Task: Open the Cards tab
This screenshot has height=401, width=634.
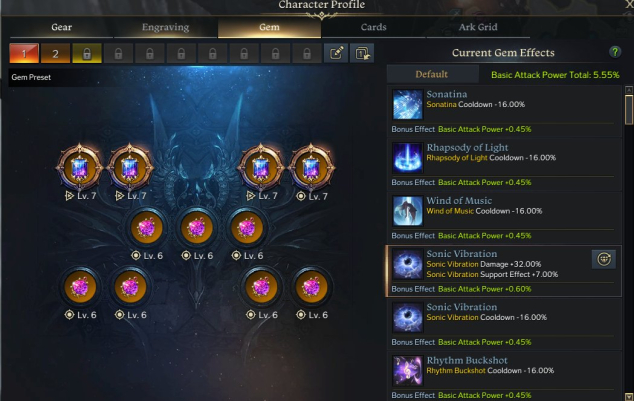Action: pyautogui.click(x=373, y=27)
